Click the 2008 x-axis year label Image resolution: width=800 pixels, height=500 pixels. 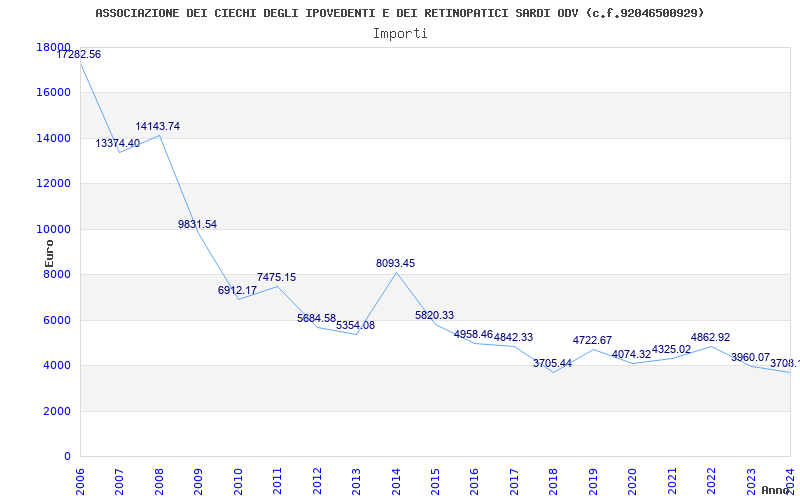(x=159, y=481)
